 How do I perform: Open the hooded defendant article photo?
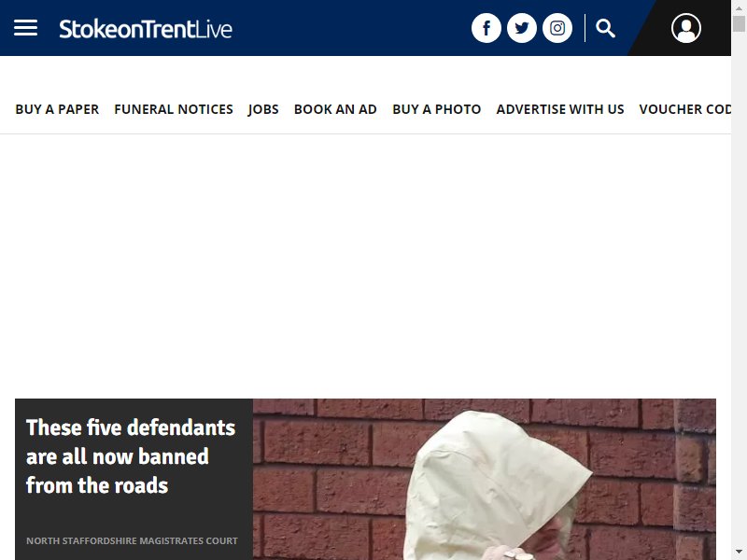(x=484, y=479)
